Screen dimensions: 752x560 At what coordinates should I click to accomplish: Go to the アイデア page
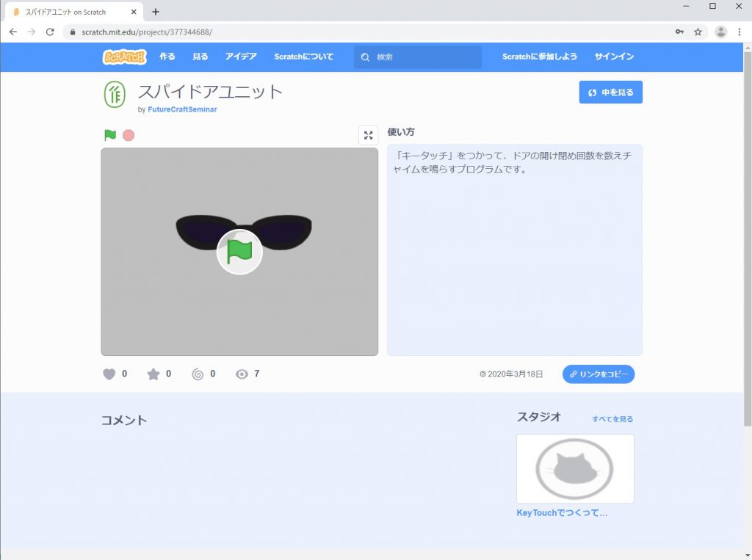pyautogui.click(x=241, y=57)
